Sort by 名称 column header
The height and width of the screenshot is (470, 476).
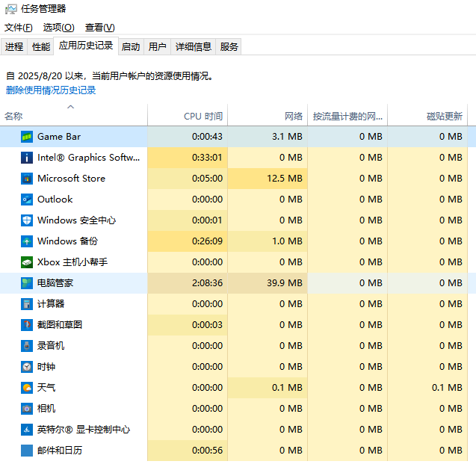click(x=13, y=117)
